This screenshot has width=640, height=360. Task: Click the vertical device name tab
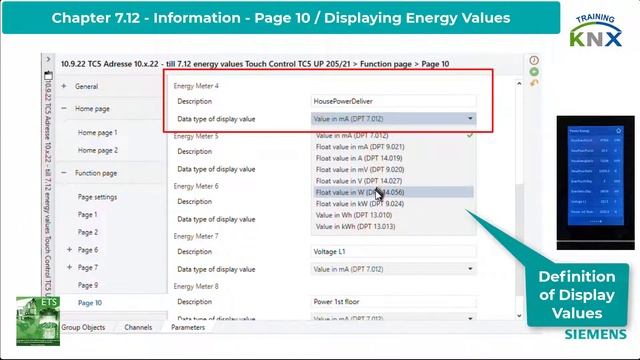point(48,189)
